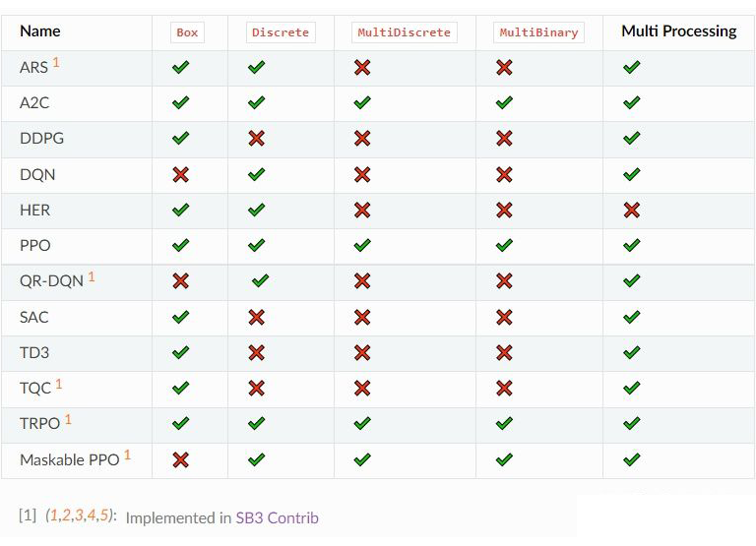Click the red cross for DDPG MultiBinary
Image resolution: width=756 pixels, height=546 pixels.
pyautogui.click(x=505, y=138)
